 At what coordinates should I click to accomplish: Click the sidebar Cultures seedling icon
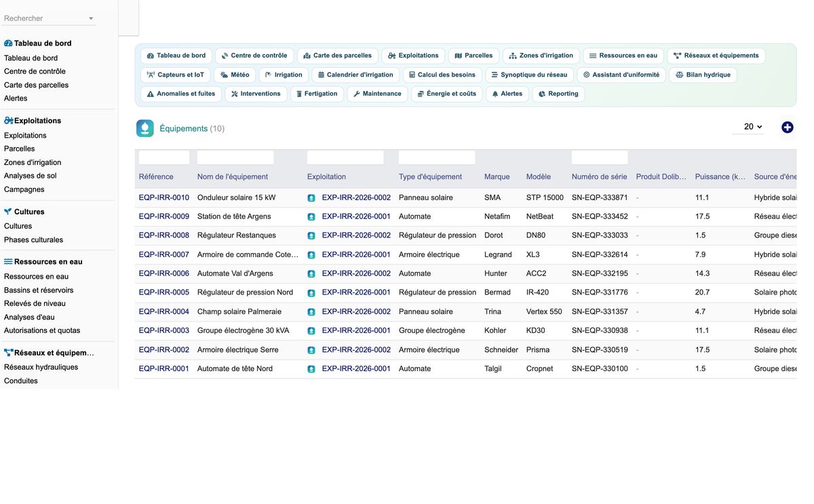point(8,212)
